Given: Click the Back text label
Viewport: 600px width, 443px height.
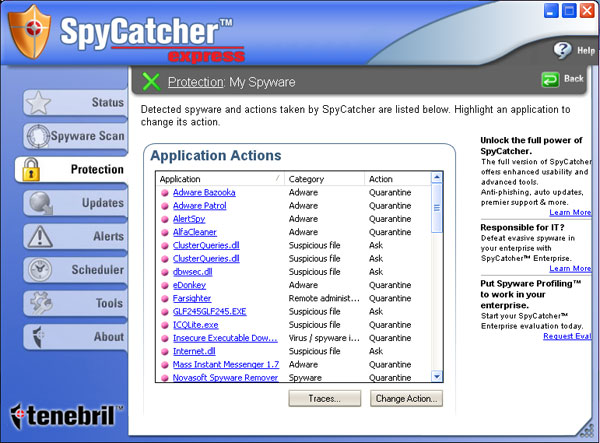Looking at the screenshot, I should (x=574, y=79).
